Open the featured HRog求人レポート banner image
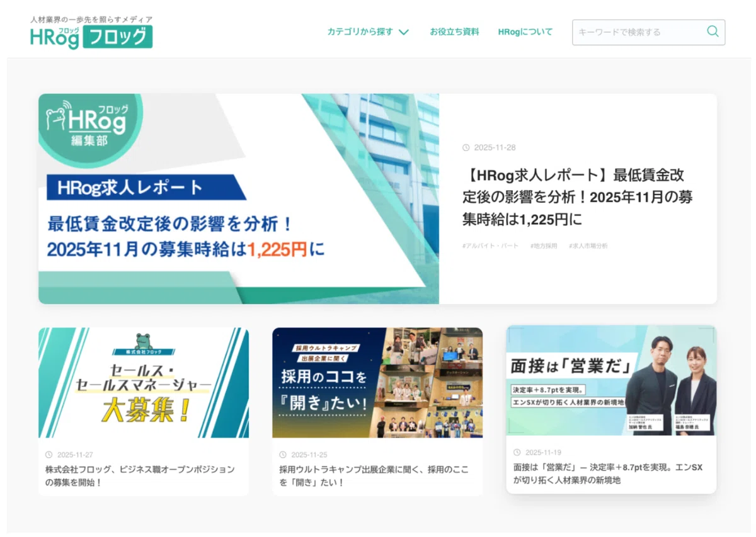Screen dimensions: 756x537 pyautogui.click(x=239, y=199)
